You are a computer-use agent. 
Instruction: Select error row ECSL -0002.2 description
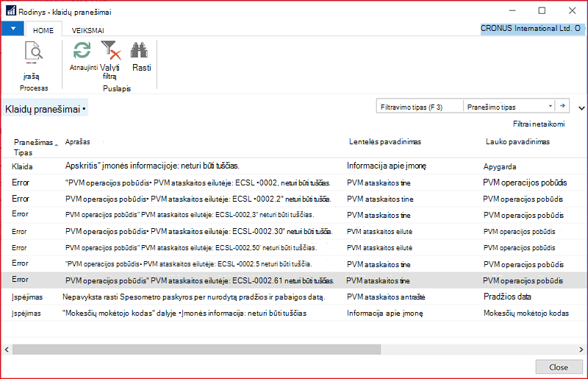[x=198, y=199]
